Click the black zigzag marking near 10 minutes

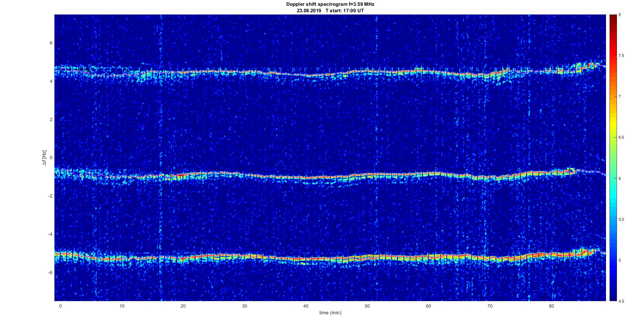(124, 71)
